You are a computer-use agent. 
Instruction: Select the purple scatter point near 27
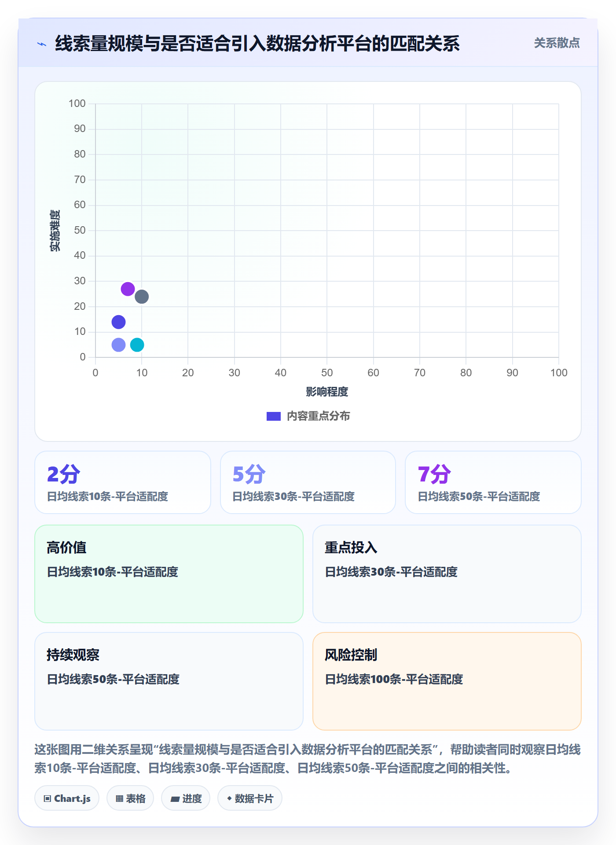(x=128, y=289)
